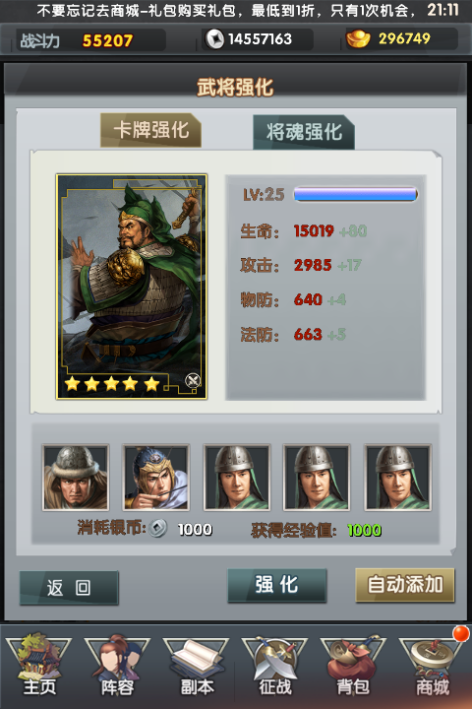Screen dimensions: 473x709
Task: Click the LV:25 experience progress bar
Action: tap(355, 194)
